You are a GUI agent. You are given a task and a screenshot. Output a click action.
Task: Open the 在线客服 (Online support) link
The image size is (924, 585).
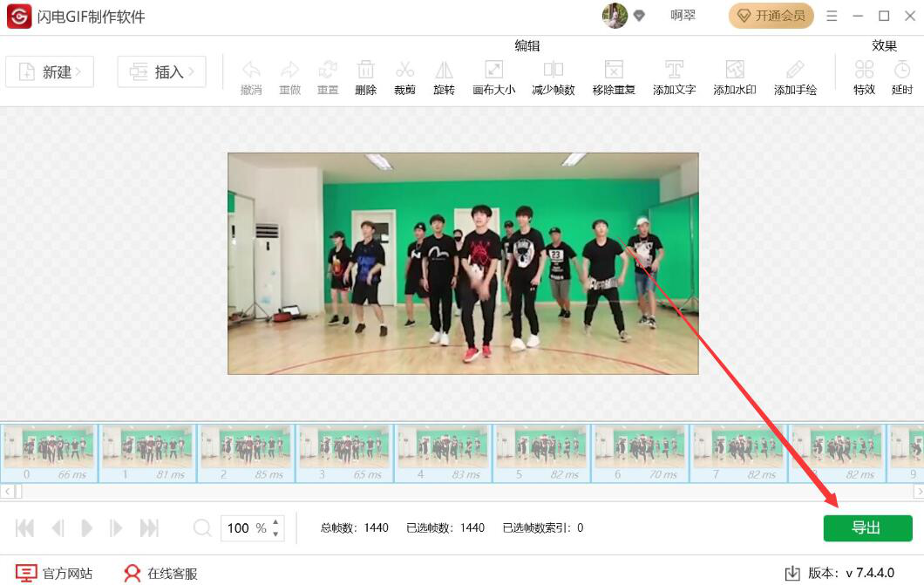point(160,573)
